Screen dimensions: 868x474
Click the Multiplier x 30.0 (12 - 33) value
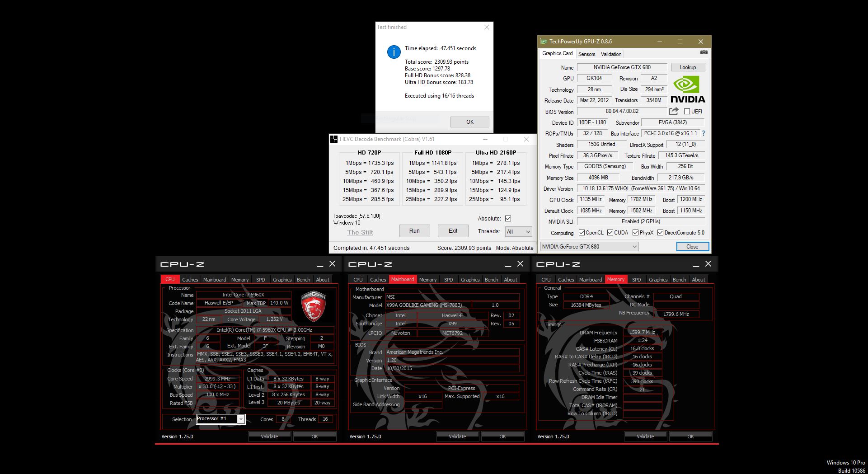(217, 387)
